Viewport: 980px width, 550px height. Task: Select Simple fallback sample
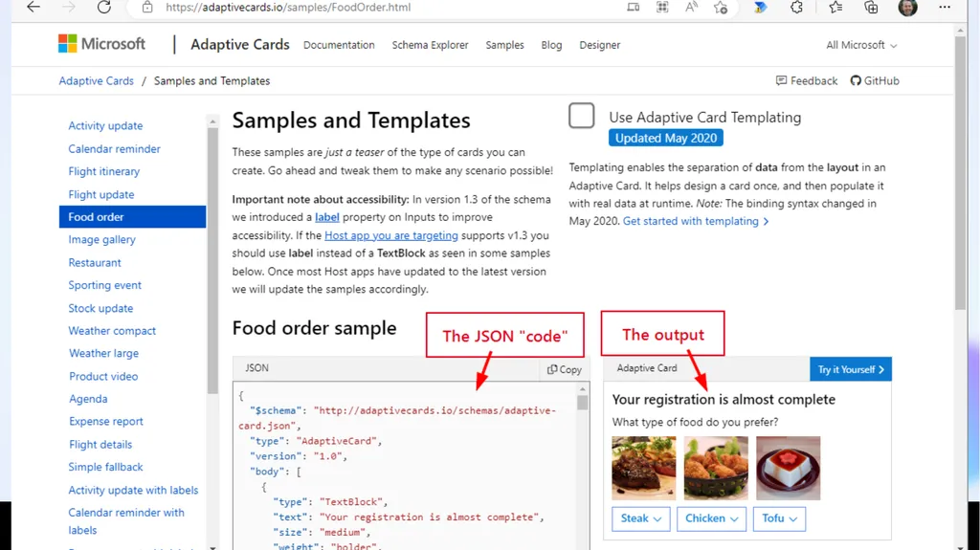pyautogui.click(x=105, y=467)
